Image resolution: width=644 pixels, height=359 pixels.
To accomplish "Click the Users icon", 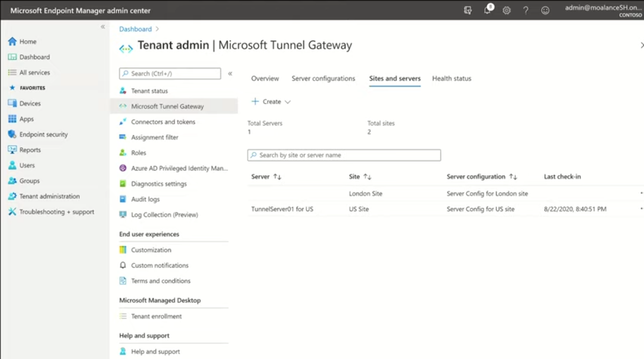I will pos(12,165).
